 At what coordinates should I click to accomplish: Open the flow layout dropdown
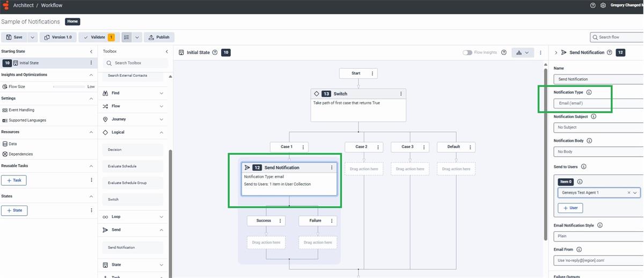tap(522, 53)
